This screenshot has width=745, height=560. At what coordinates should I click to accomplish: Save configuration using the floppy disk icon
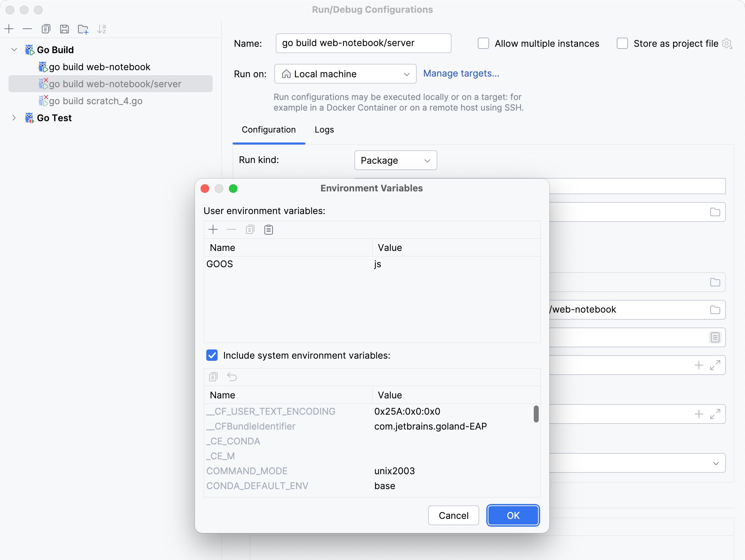tap(64, 29)
